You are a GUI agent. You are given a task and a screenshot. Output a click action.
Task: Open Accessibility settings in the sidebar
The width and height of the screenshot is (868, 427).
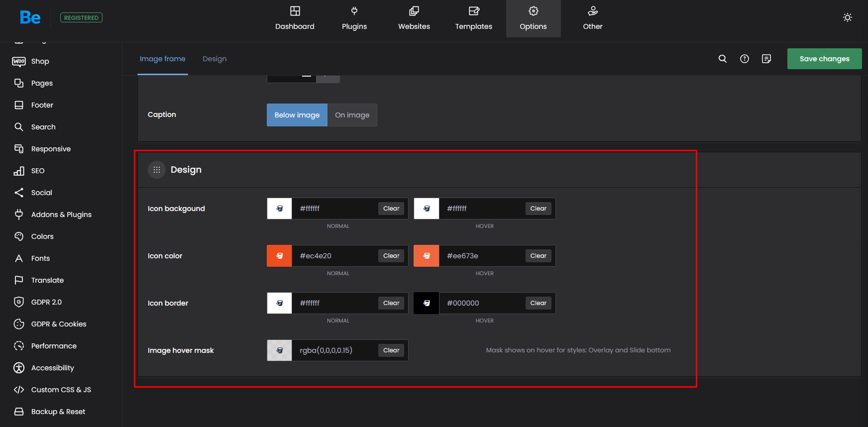pyautogui.click(x=52, y=368)
